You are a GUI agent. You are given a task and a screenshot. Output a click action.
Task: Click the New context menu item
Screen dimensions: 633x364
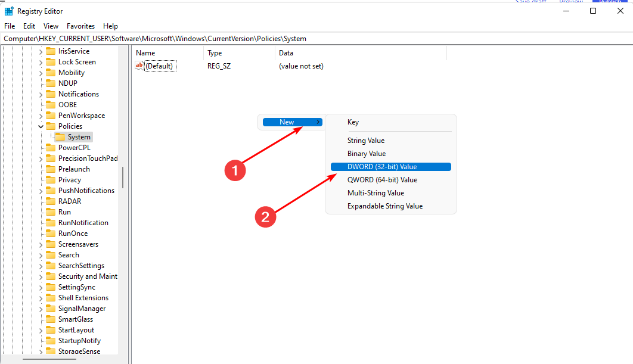pyautogui.click(x=292, y=122)
